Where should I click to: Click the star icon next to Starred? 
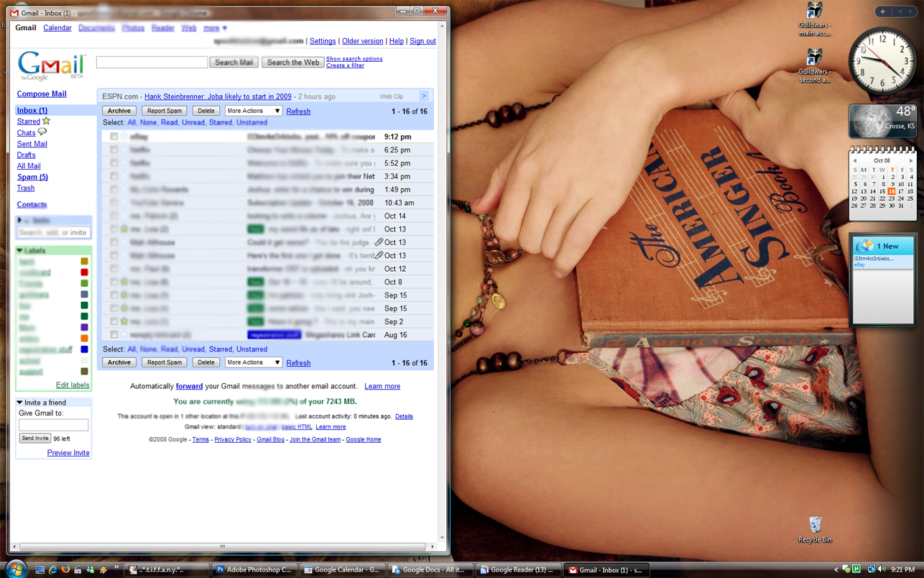tap(47, 121)
